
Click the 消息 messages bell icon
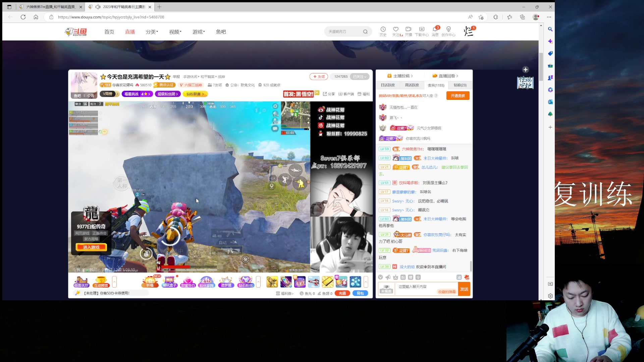(x=435, y=29)
